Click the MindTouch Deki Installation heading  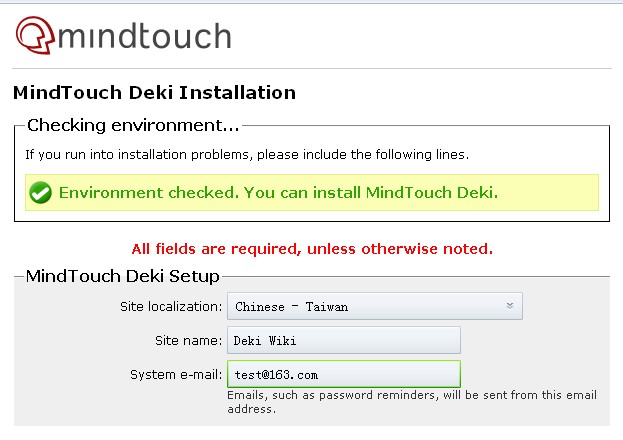(x=155, y=93)
